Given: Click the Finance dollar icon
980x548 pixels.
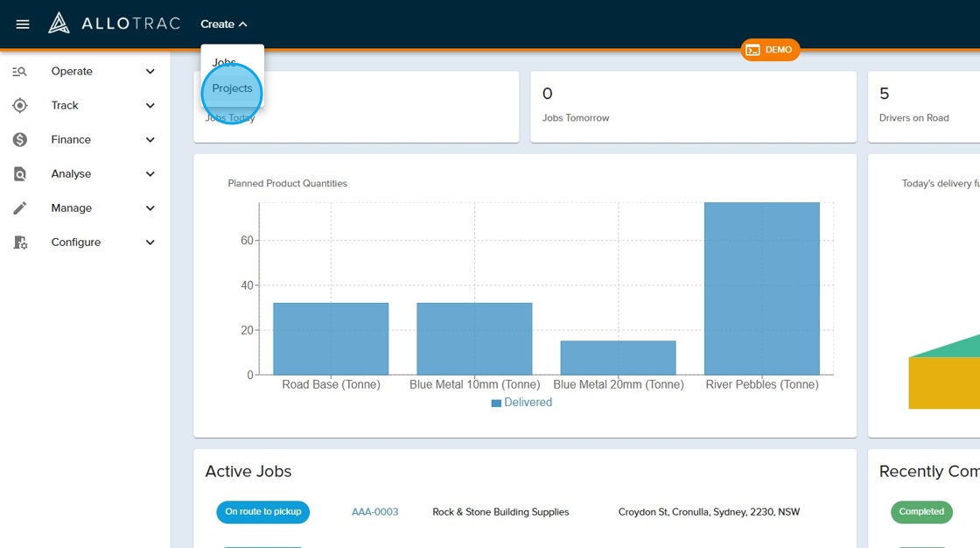Looking at the screenshot, I should [20, 140].
